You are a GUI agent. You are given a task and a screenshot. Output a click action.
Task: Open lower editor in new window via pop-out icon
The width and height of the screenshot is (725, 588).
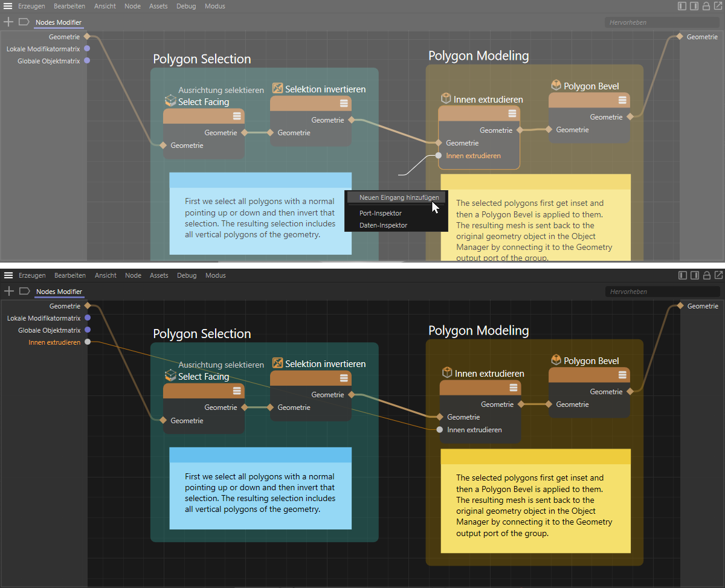click(x=718, y=275)
